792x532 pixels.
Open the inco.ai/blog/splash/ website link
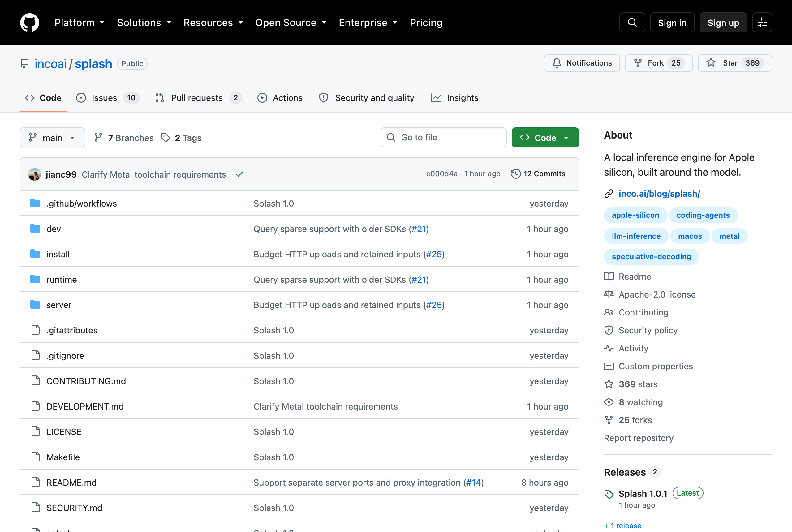(x=659, y=193)
